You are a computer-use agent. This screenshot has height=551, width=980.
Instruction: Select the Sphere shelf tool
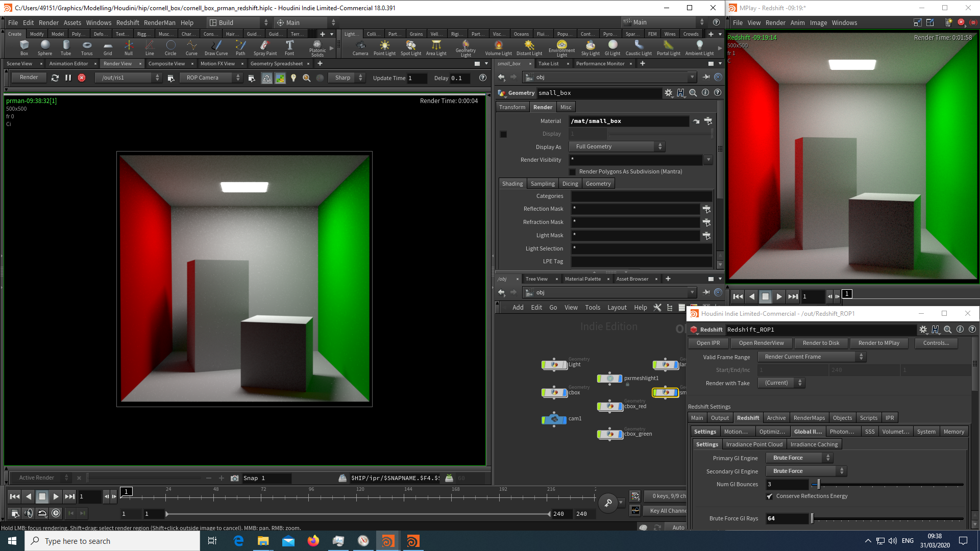(45, 47)
